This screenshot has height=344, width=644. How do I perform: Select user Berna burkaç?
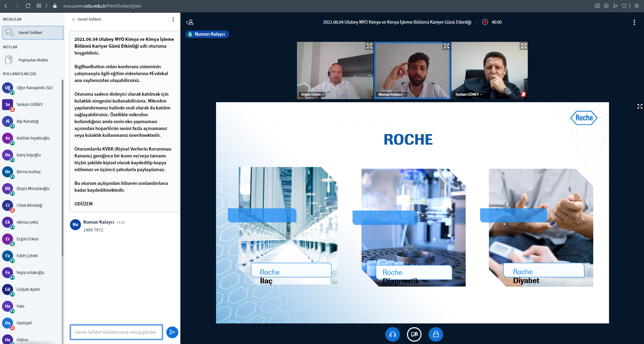tap(32, 172)
